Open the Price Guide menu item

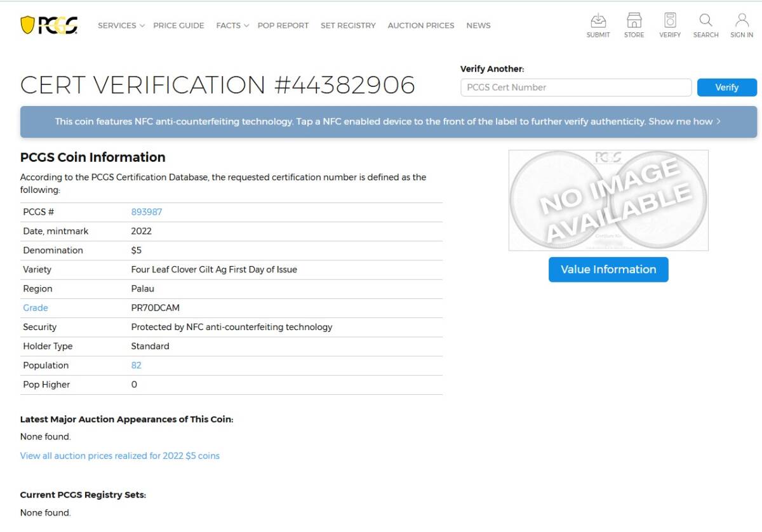(x=178, y=25)
